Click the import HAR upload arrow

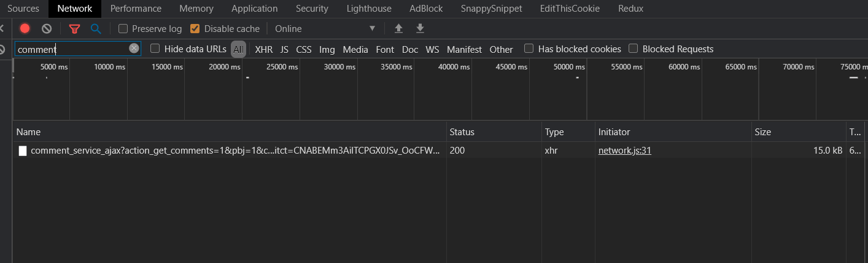(x=398, y=28)
